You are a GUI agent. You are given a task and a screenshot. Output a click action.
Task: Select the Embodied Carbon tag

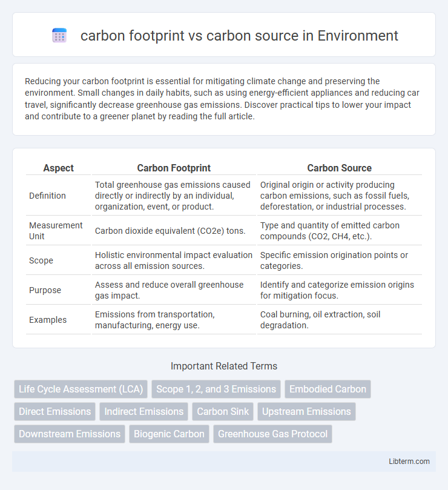[x=328, y=389]
